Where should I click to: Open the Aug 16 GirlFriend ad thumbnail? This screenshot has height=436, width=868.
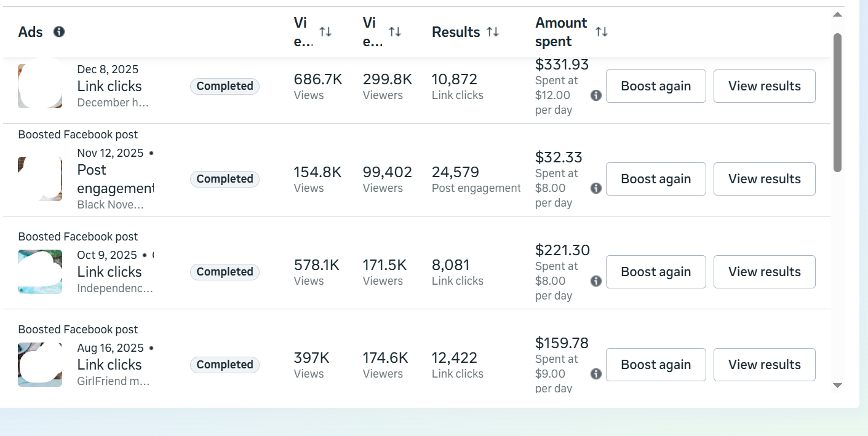(40, 365)
